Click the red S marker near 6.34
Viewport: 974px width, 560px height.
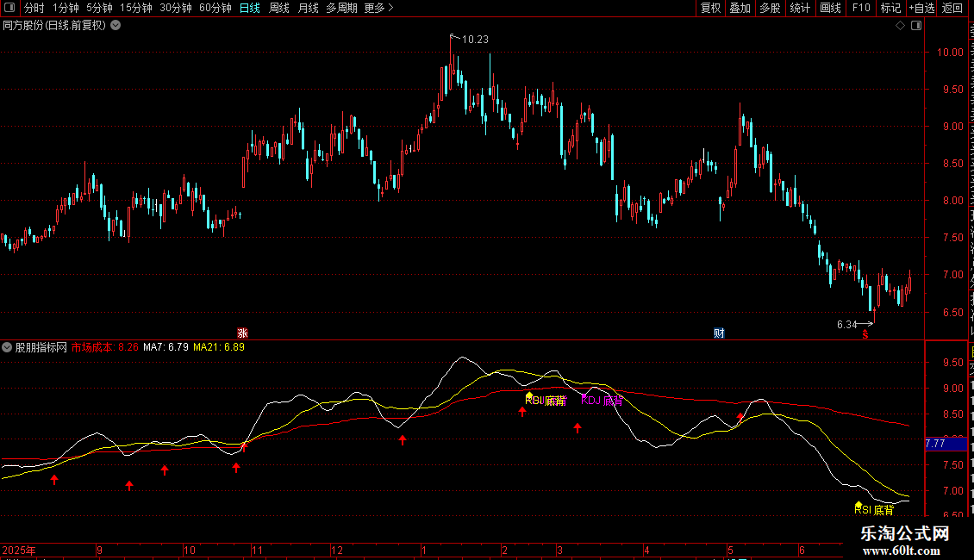pyautogui.click(x=865, y=334)
